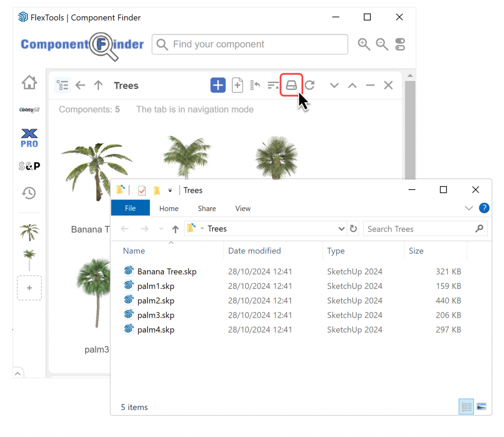The height and width of the screenshot is (437, 504).
Task: Move the Trees tab down with chevron
Action: [x=334, y=86]
